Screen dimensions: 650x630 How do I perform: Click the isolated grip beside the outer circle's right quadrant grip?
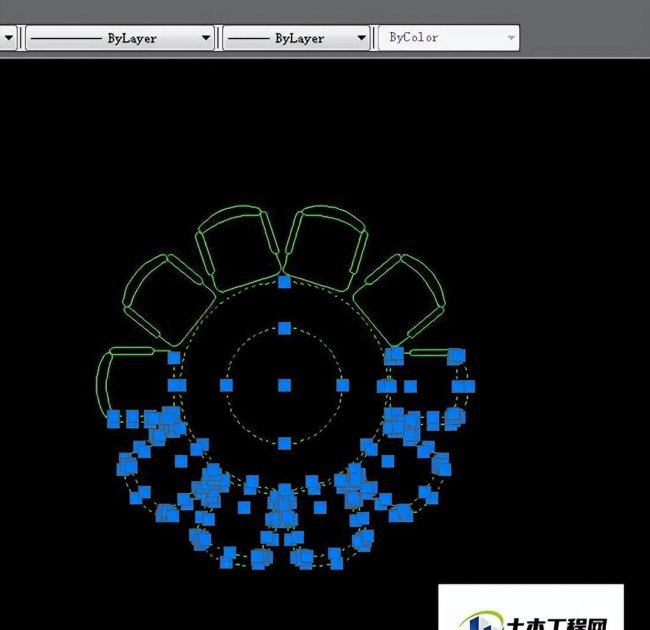[410, 386]
